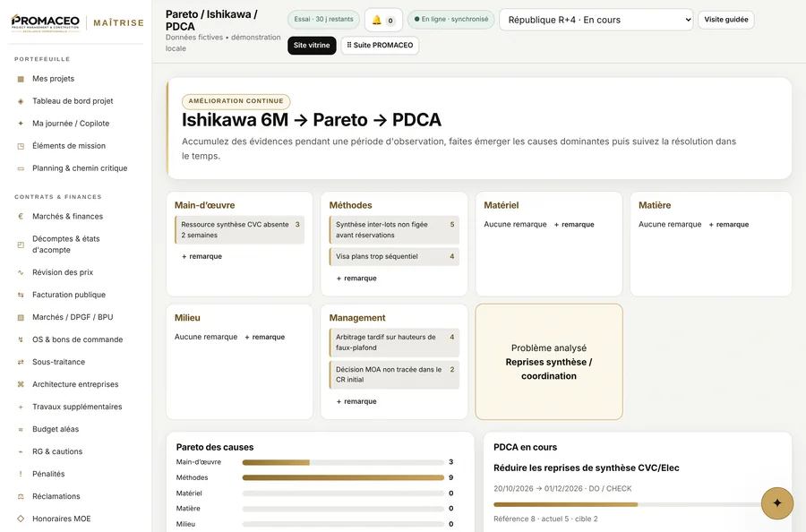The height and width of the screenshot is (532, 806).
Task: Click the Budget aléas icon
Action: [21, 429]
